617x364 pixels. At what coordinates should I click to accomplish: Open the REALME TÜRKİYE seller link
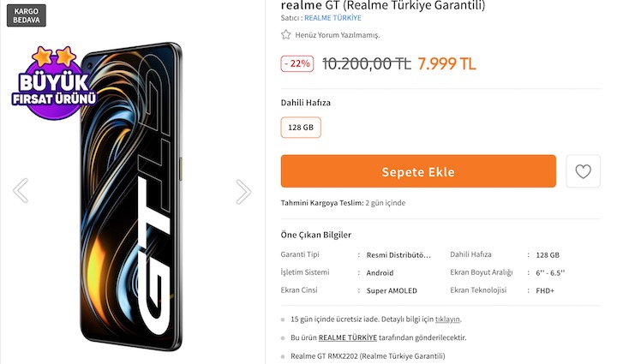332,18
